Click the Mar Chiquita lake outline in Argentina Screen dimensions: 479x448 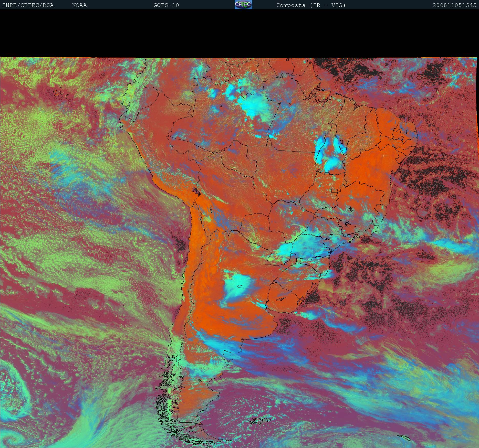(240, 286)
